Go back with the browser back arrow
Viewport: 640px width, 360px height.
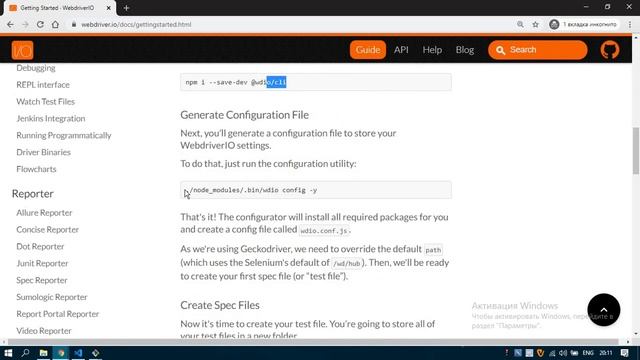click(10, 24)
